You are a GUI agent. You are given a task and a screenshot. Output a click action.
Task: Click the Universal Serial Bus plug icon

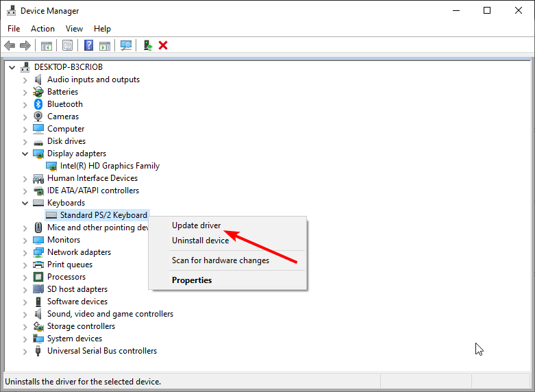pos(38,351)
